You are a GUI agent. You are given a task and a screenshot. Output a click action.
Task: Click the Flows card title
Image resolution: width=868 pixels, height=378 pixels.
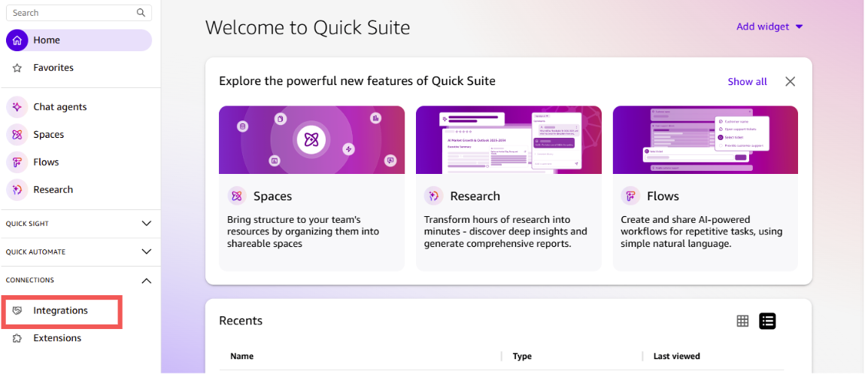[x=663, y=197]
